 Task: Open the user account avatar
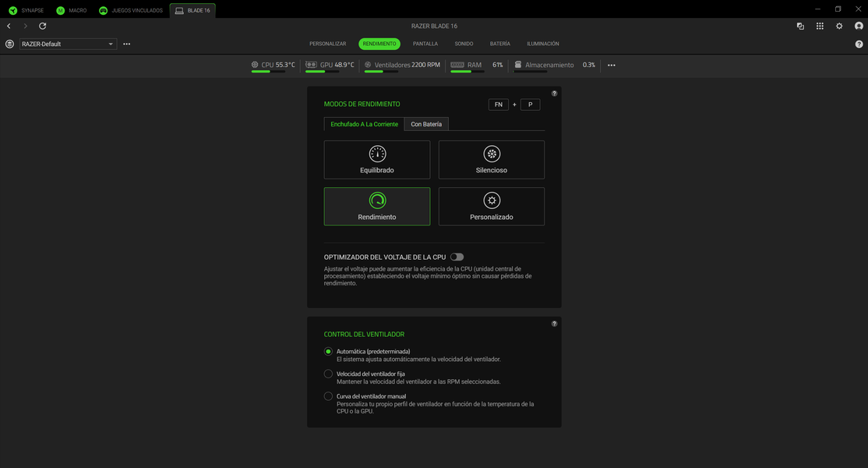click(859, 26)
